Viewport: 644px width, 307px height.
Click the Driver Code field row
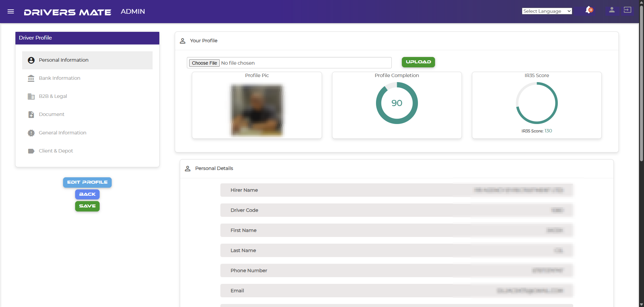[x=397, y=210]
